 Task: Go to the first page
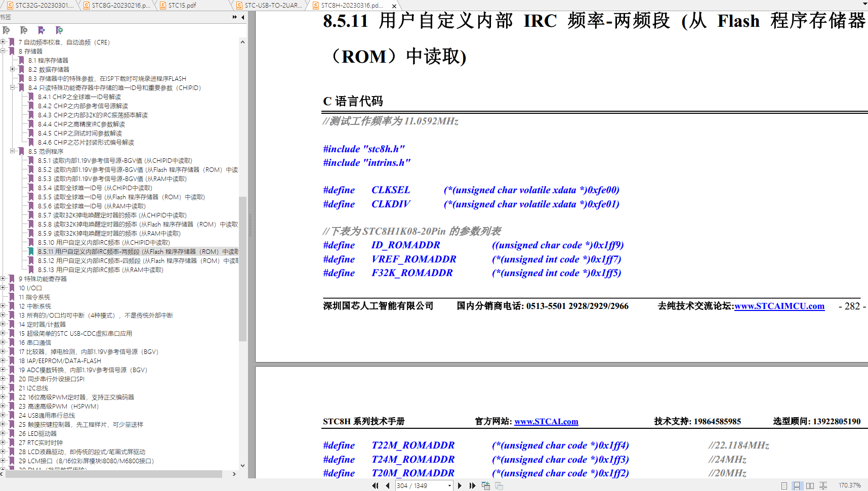(x=375, y=485)
